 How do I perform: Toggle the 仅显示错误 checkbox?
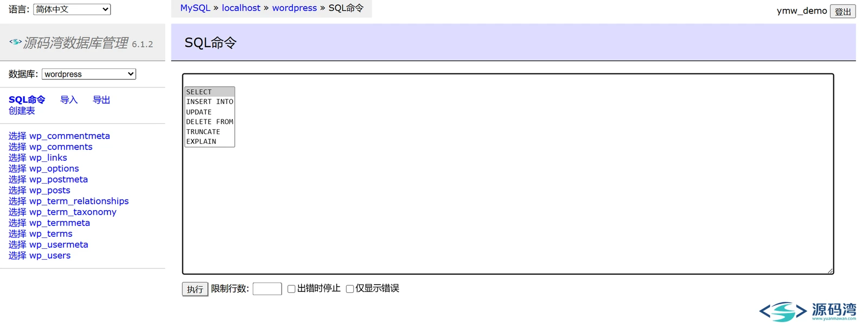click(x=350, y=289)
